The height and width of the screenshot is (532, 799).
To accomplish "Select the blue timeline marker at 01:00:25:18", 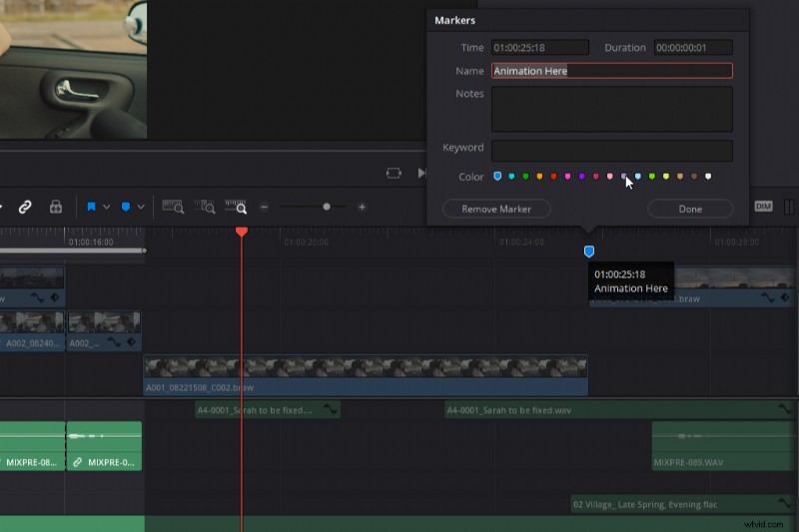I will 589,251.
